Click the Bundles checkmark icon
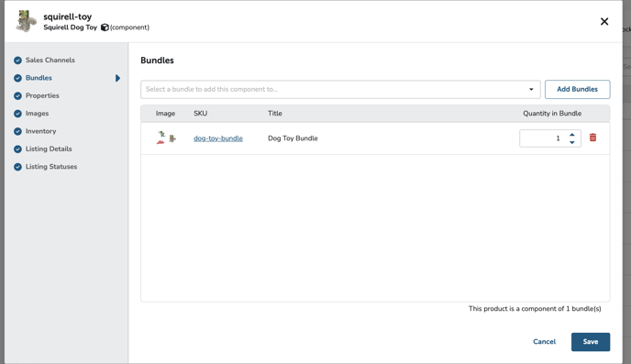 click(x=17, y=78)
